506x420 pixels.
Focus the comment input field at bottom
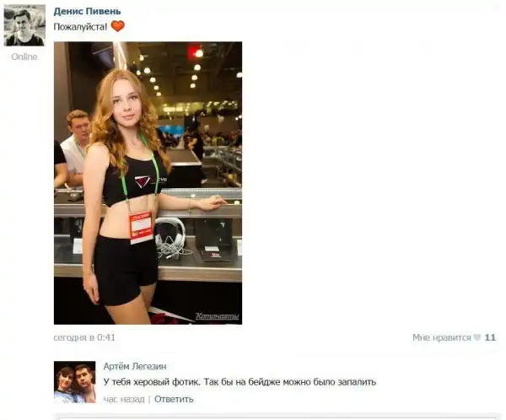[x=277, y=417]
